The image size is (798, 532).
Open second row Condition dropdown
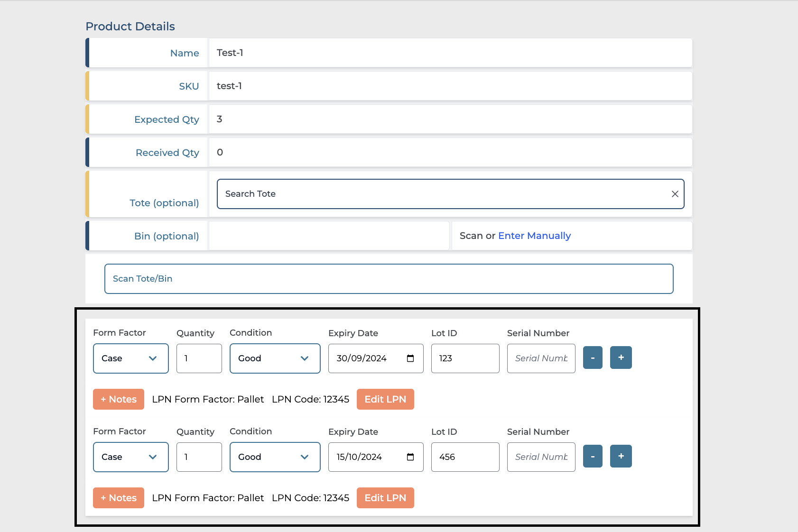[275, 457]
